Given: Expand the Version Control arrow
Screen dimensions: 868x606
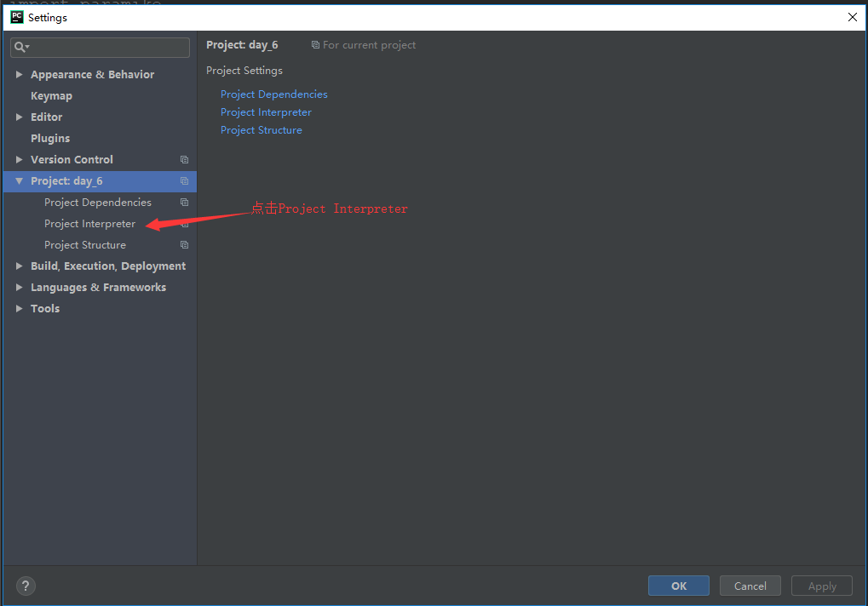Looking at the screenshot, I should click(20, 159).
